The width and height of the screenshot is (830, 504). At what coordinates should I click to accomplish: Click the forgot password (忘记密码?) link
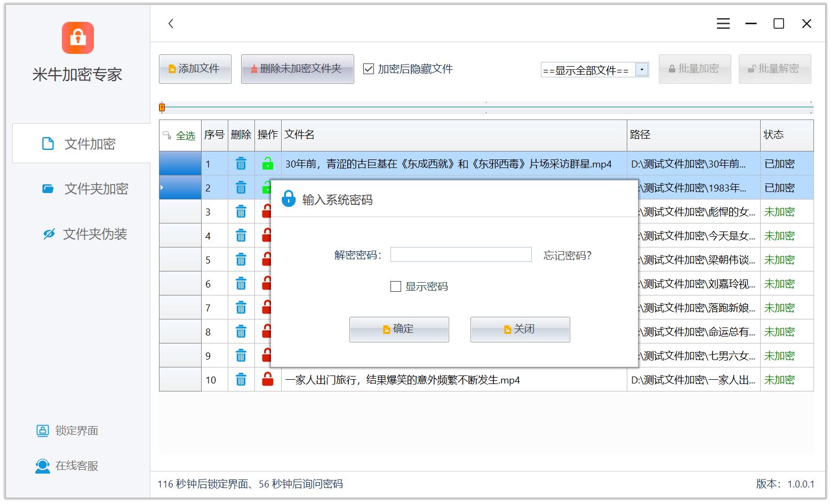tap(567, 255)
